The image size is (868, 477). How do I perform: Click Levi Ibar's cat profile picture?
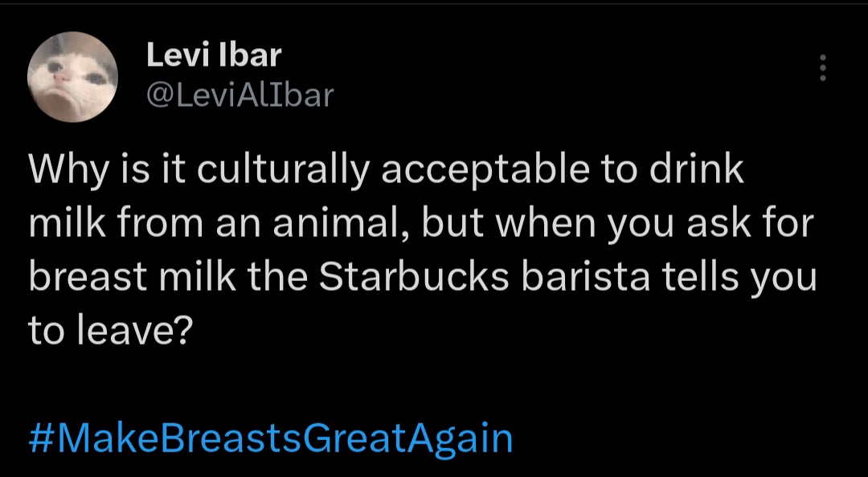tap(72, 77)
